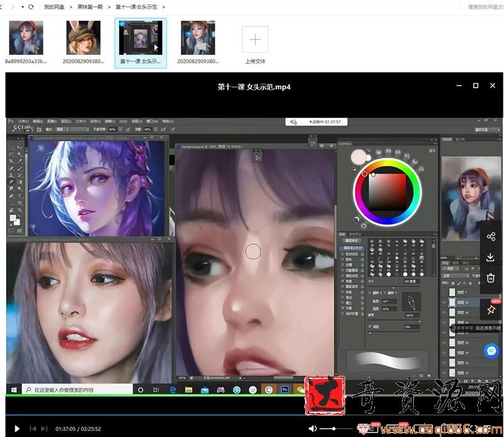The image size is (504, 437).
Task: Select the Magic Wand tool
Action: coord(20,154)
